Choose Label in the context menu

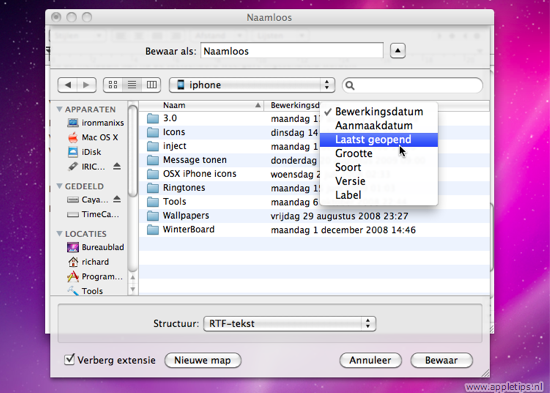click(379, 195)
